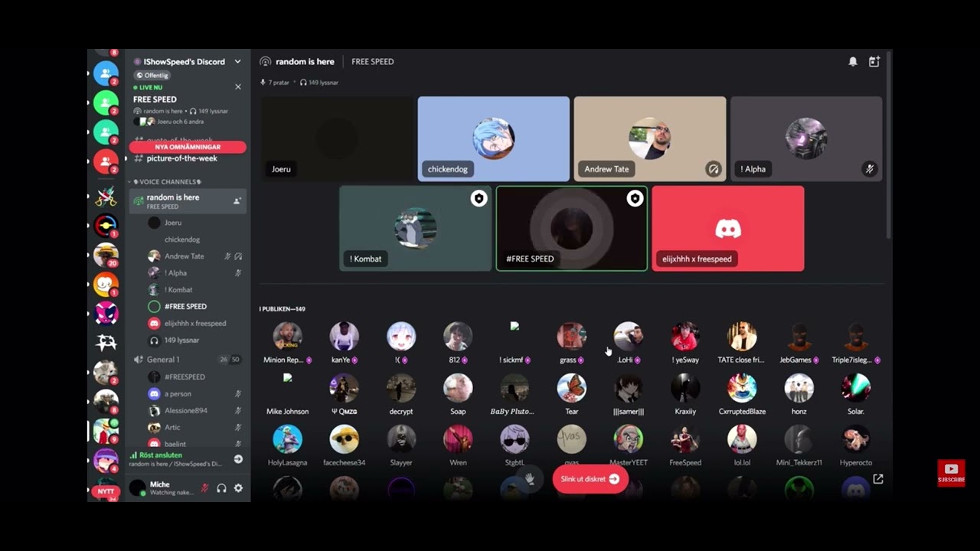Open JebGames audience member avatar
980x551 pixels.
(x=798, y=336)
